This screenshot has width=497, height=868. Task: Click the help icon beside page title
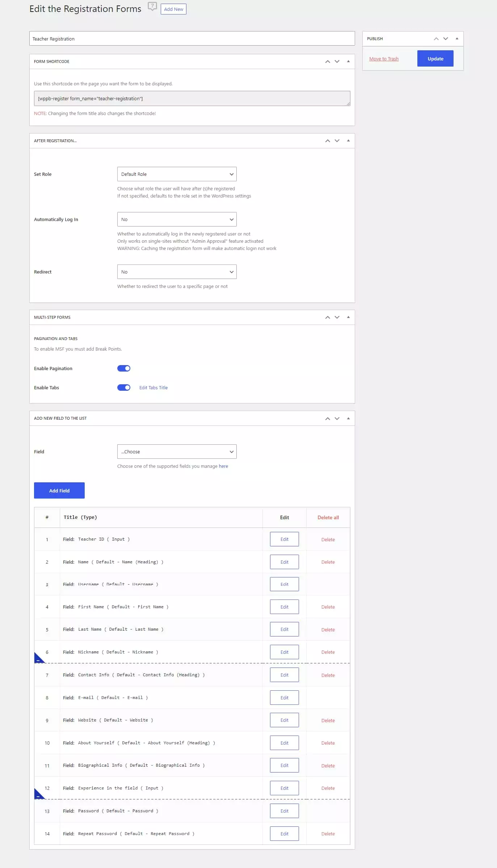point(152,7)
